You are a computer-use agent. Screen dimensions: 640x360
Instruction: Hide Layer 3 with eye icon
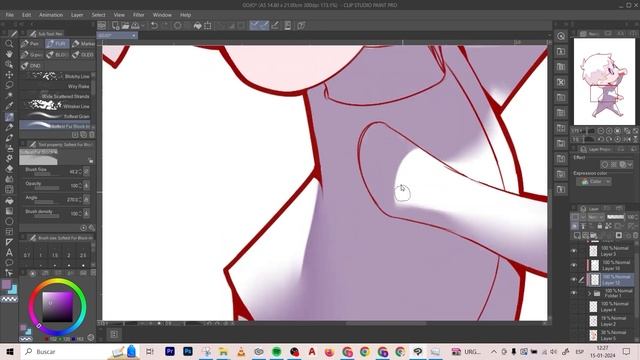574,251
